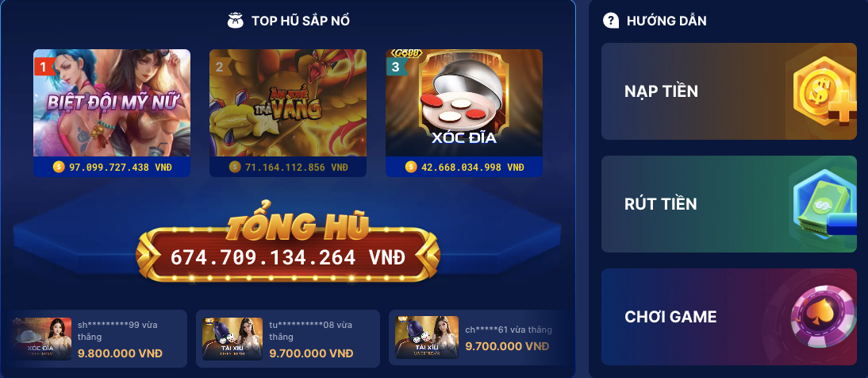Click the coin icon beside 71.164.112.856 VNĐ
This screenshot has width=868, height=378.
pos(235,167)
